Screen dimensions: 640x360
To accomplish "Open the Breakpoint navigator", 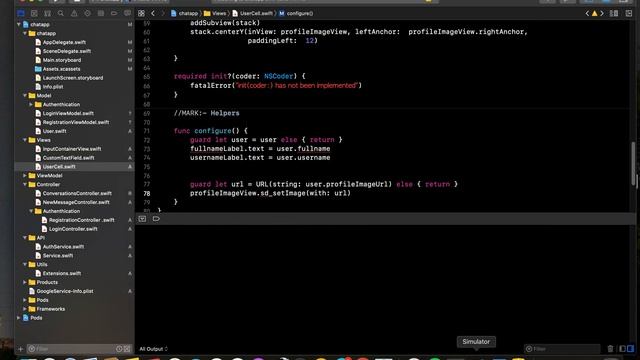I will tap(114, 13).
